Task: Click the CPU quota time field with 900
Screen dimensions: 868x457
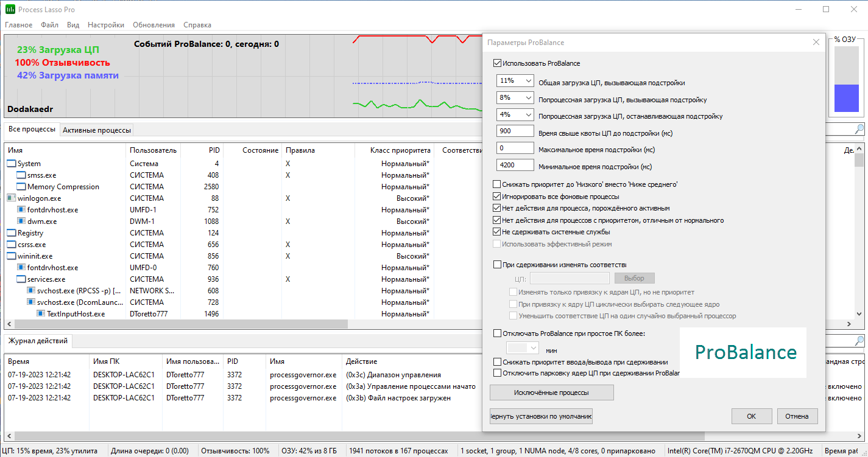Action: pyautogui.click(x=515, y=131)
